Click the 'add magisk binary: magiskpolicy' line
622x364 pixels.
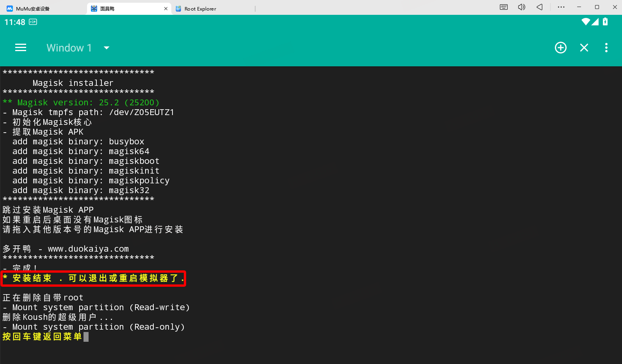click(x=91, y=181)
